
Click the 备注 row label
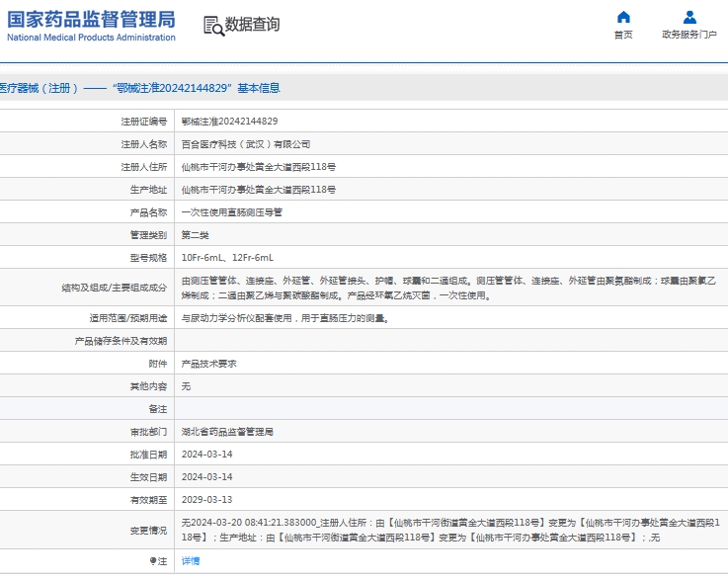pos(158,409)
